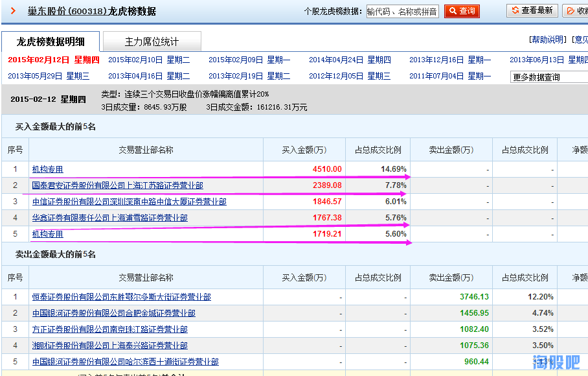The height and width of the screenshot is (376, 588).
Task: Click the 4510.00 buy amount cell
Action: coord(304,169)
